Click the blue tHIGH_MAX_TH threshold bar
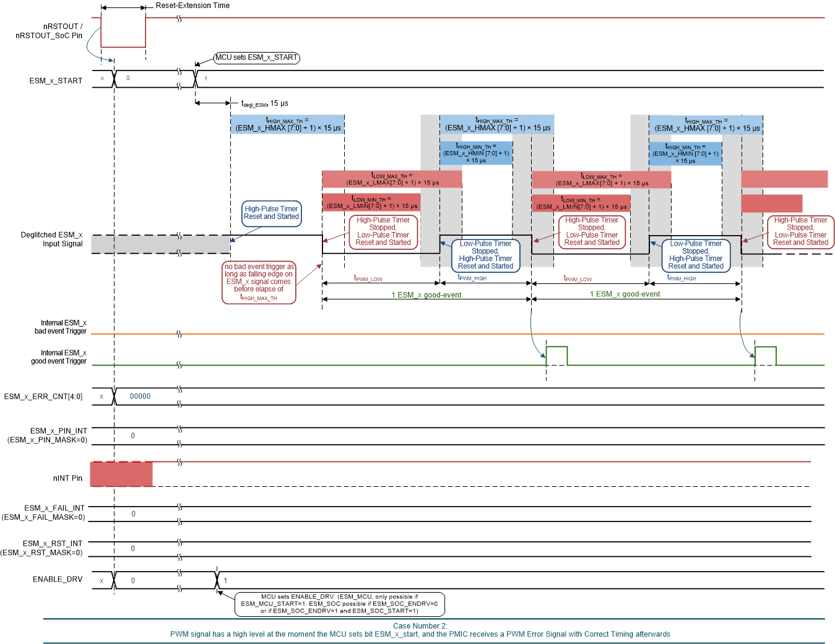835x644 pixels. (288, 123)
